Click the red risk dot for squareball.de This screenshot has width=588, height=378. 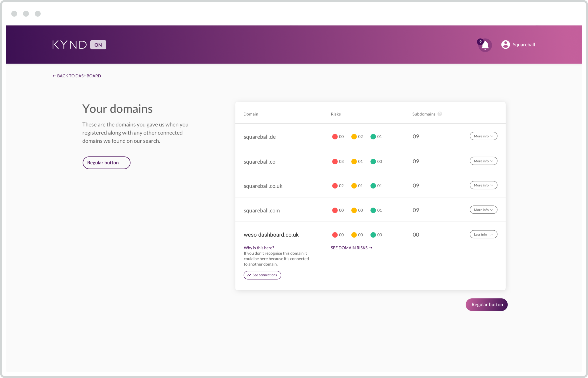tap(335, 137)
